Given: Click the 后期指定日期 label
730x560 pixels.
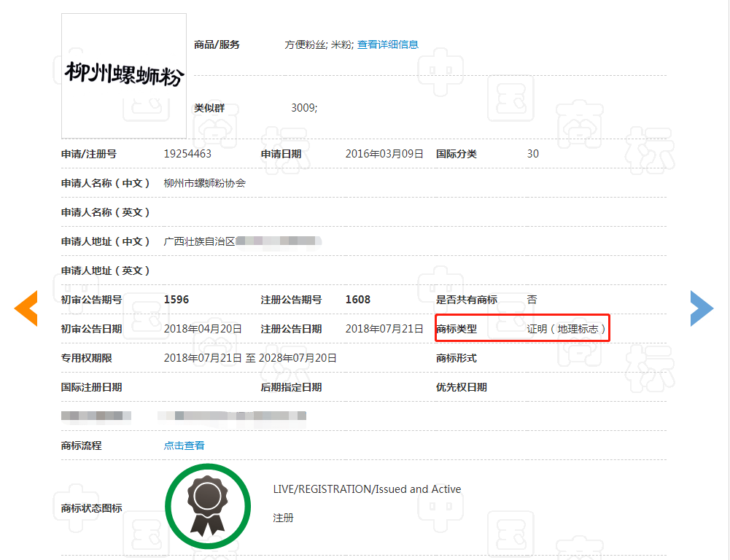Looking at the screenshot, I should 292,387.
